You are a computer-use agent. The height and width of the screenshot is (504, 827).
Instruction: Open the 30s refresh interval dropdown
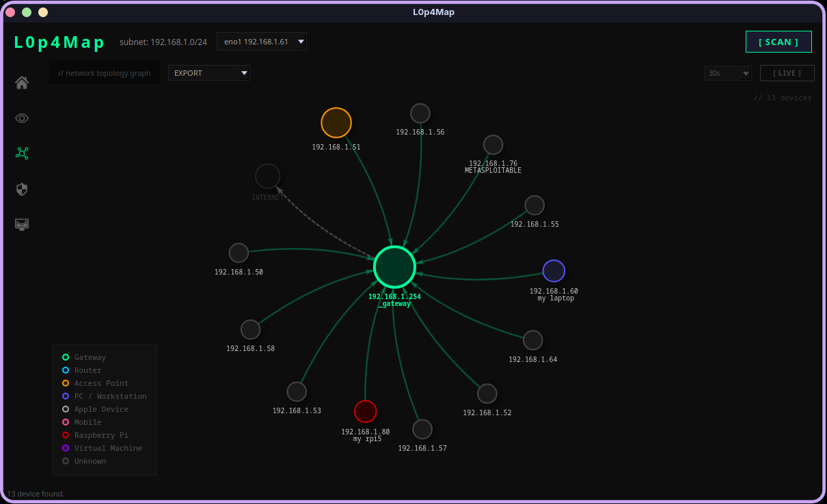pyautogui.click(x=727, y=73)
